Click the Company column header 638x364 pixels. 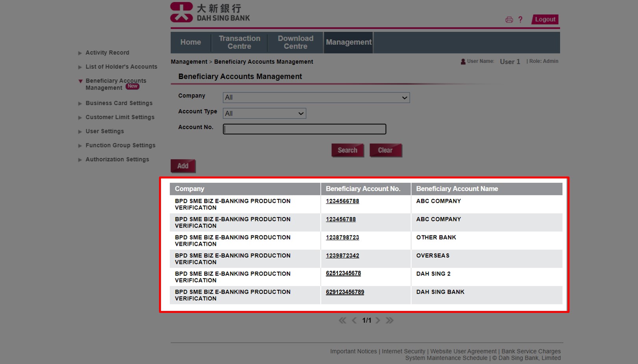click(x=245, y=189)
